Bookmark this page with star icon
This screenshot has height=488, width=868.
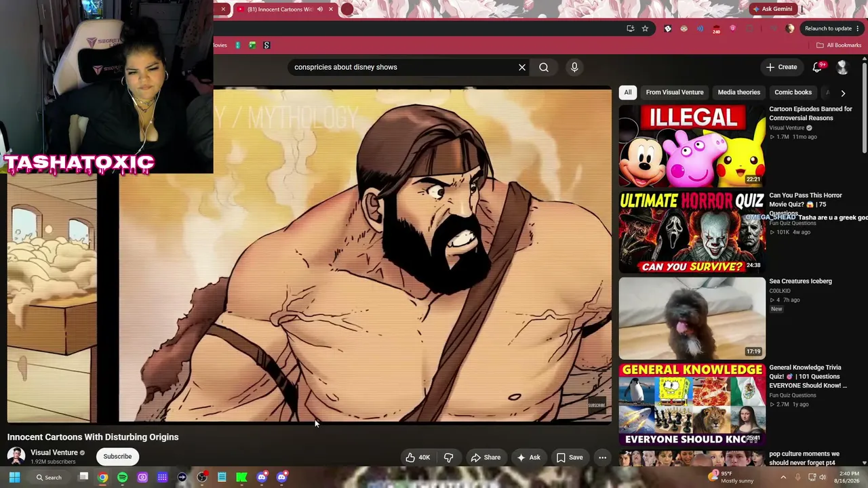coord(645,28)
